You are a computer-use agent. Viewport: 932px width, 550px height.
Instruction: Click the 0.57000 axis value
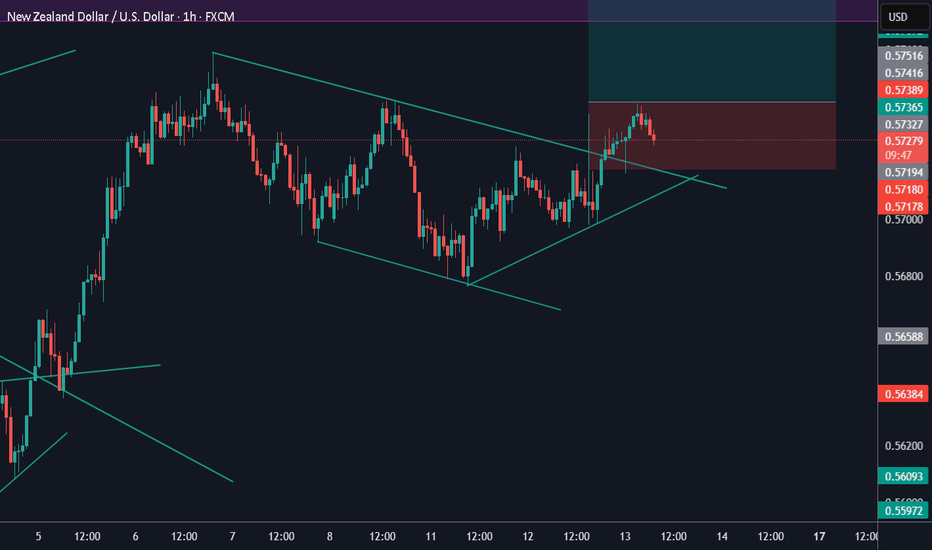tap(903, 220)
